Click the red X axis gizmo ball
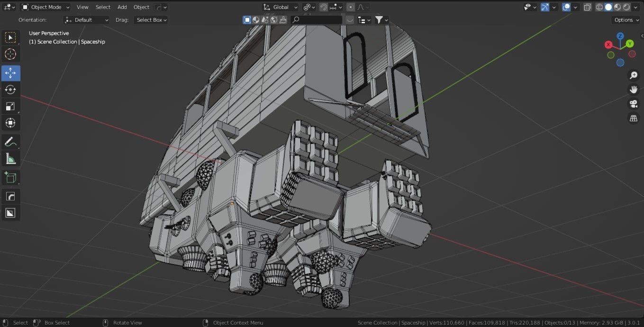This screenshot has width=644, height=327. coord(608,45)
